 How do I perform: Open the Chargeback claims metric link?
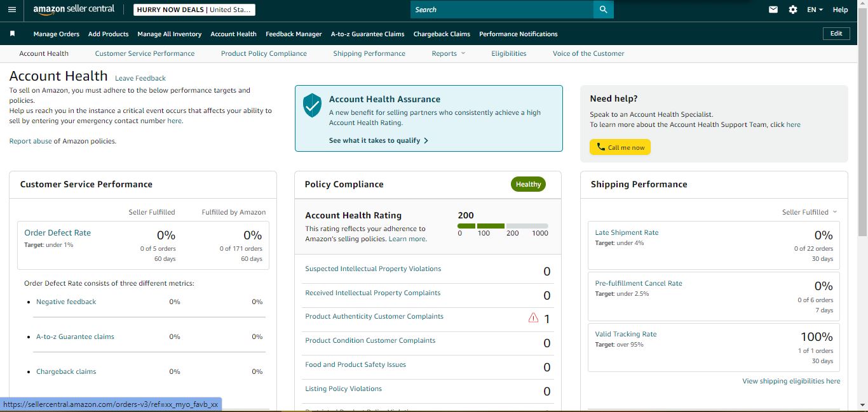point(66,371)
